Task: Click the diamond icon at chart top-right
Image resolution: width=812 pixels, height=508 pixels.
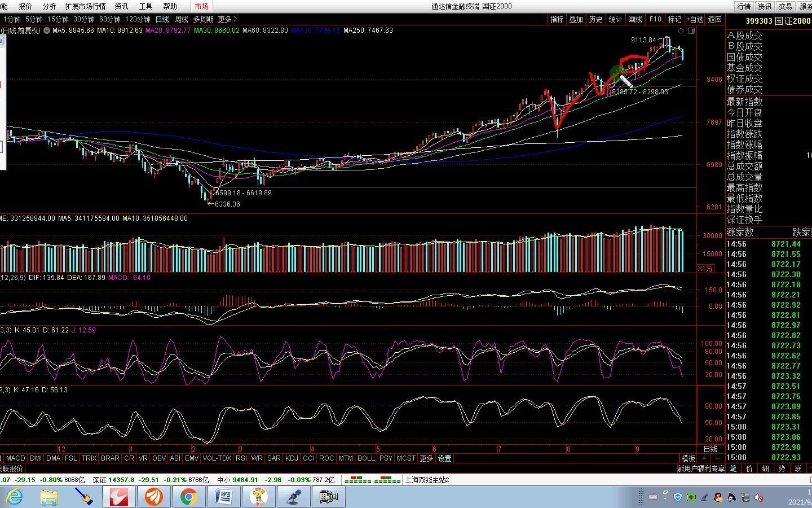Action: tap(681, 30)
